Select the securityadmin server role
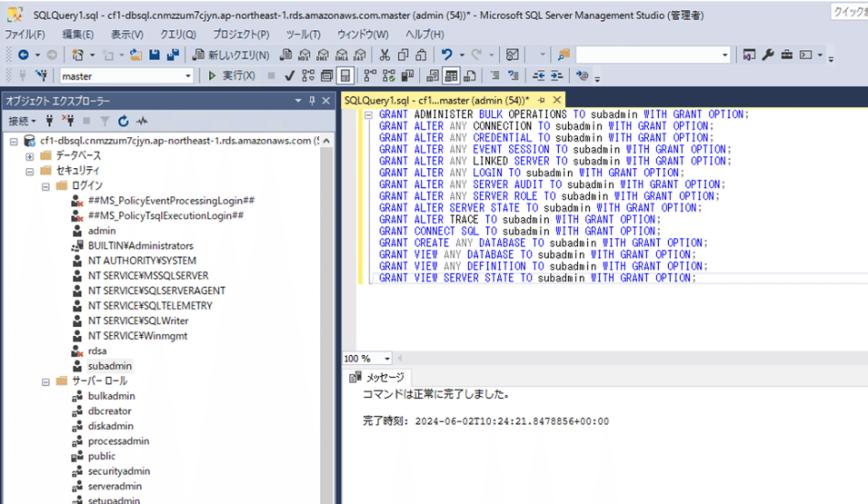The image size is (868, 504). pyautogui.click(x=119, y=470)
